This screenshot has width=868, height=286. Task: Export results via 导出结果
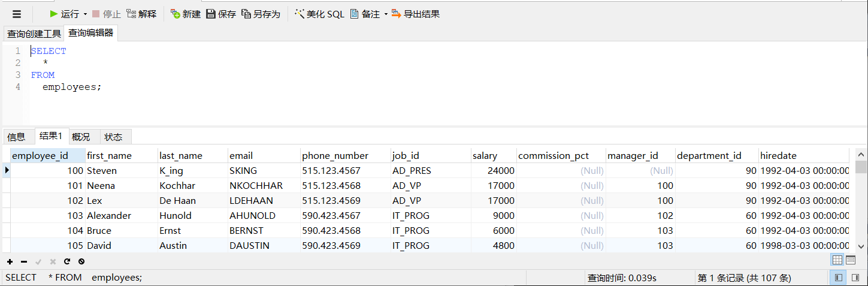coord(416,14)
